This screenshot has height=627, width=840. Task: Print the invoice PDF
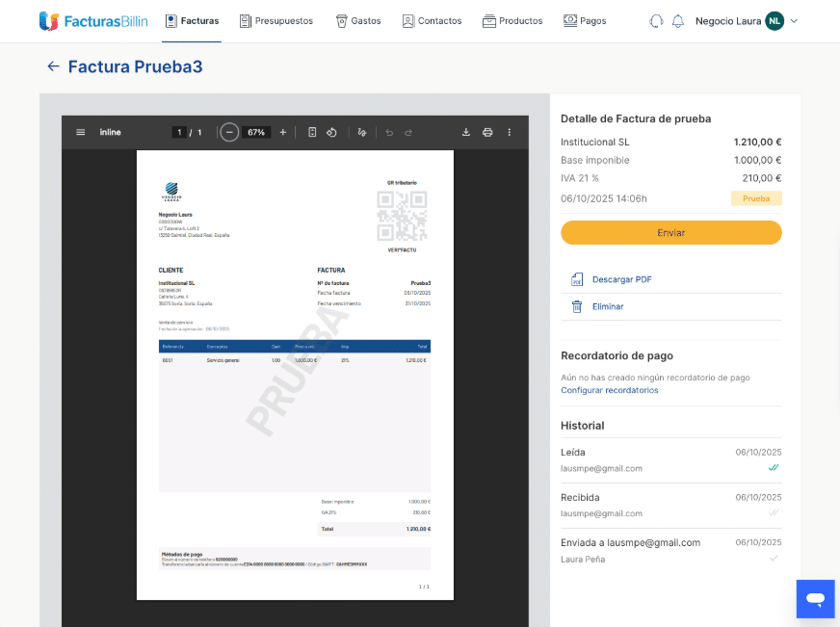point(487,132)
